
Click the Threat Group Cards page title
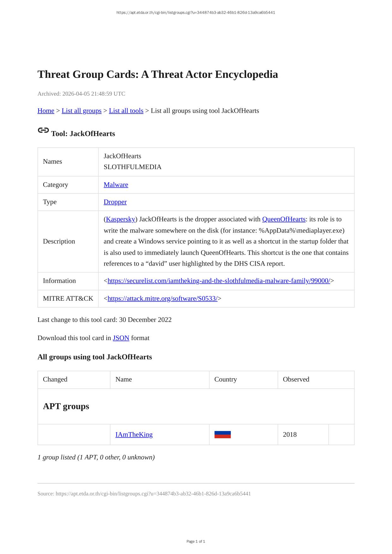157,74
